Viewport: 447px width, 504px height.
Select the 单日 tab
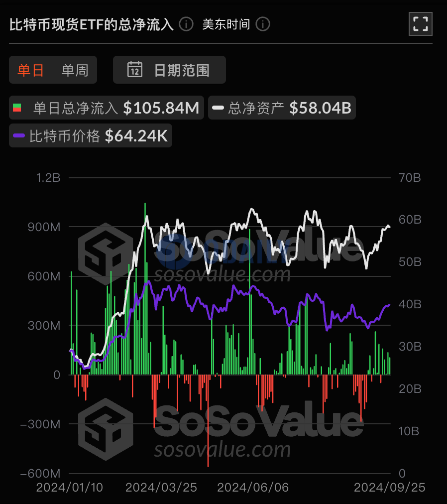coord(30,70)
